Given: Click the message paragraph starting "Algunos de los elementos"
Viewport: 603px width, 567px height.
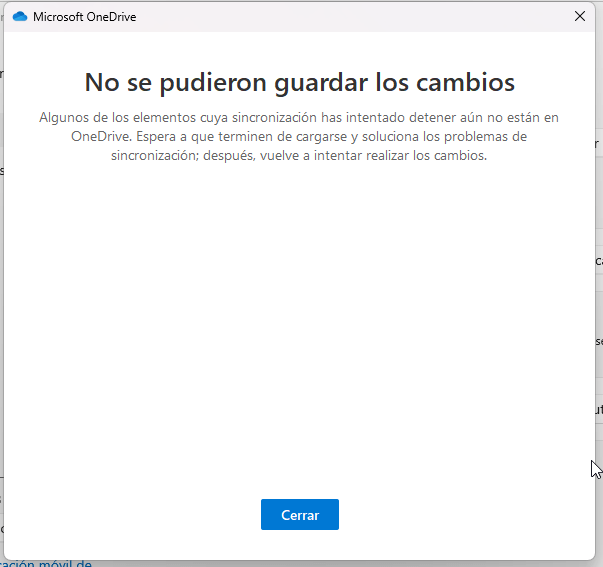Looking at the screenshot, I should (299, 136).
